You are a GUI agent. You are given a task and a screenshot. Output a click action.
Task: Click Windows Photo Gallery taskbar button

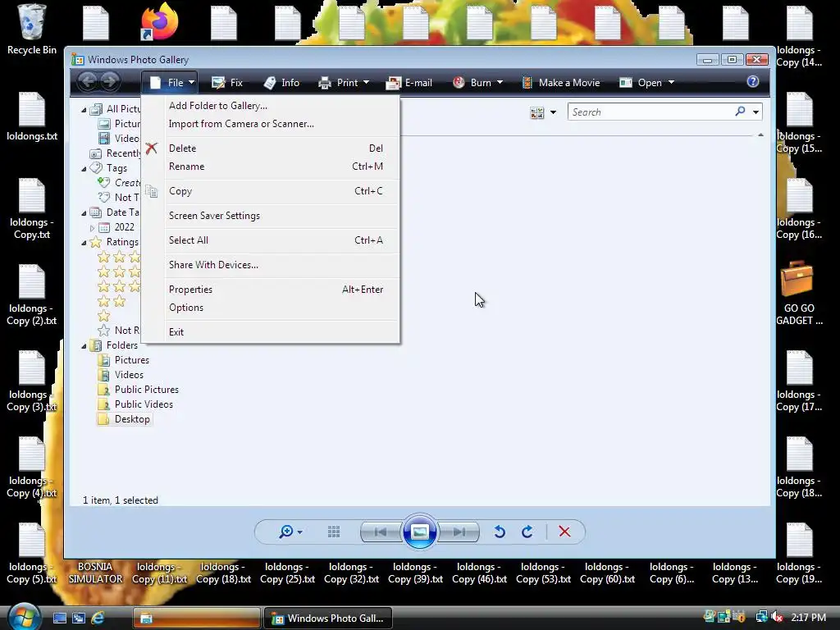[328, 619]
